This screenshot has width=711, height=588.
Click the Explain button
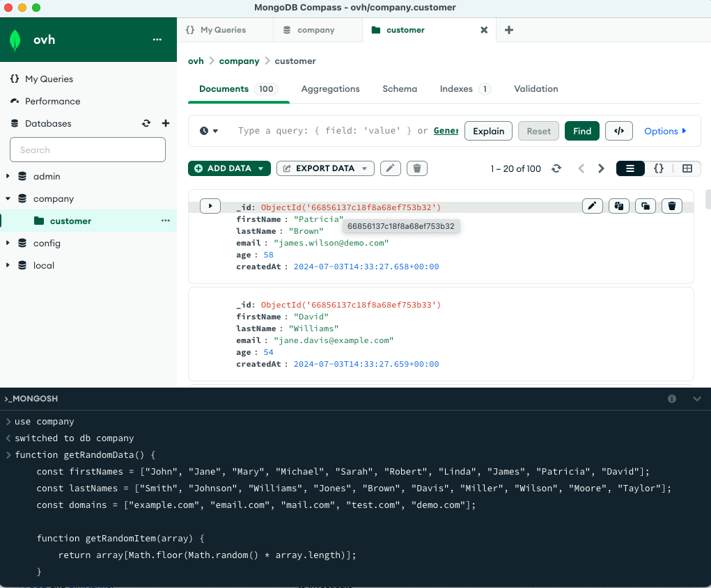[x=488, y=131]
